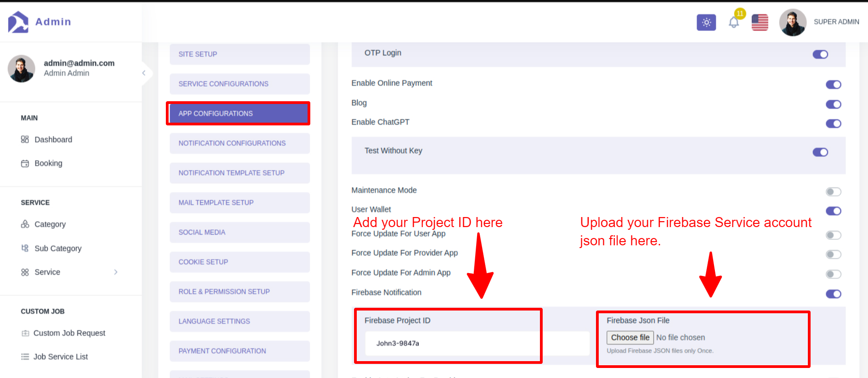Open Custom Job Request

pos(69,333)
